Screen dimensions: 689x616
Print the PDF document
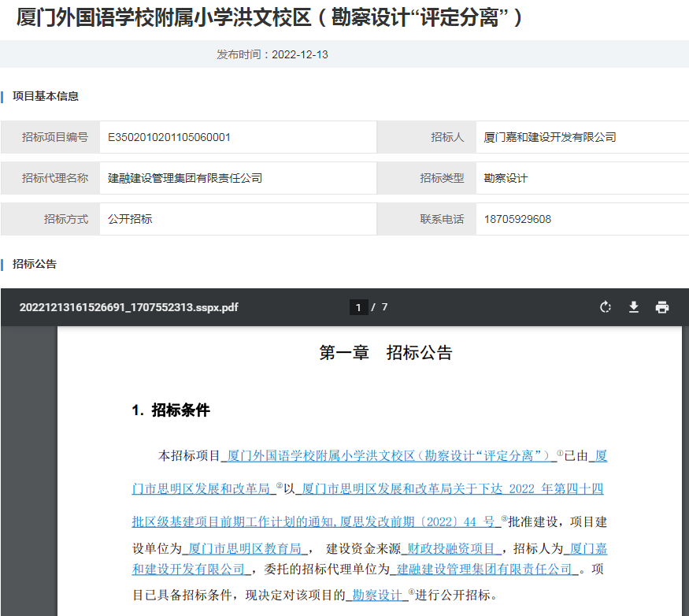pyautogui.click(x=661, y=307)
